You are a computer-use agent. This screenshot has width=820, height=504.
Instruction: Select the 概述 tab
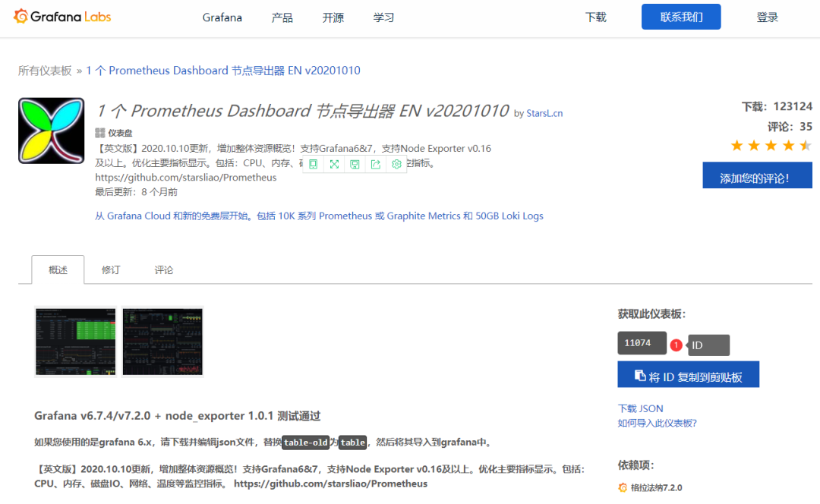pyautogui.click(x=58, y=269)
